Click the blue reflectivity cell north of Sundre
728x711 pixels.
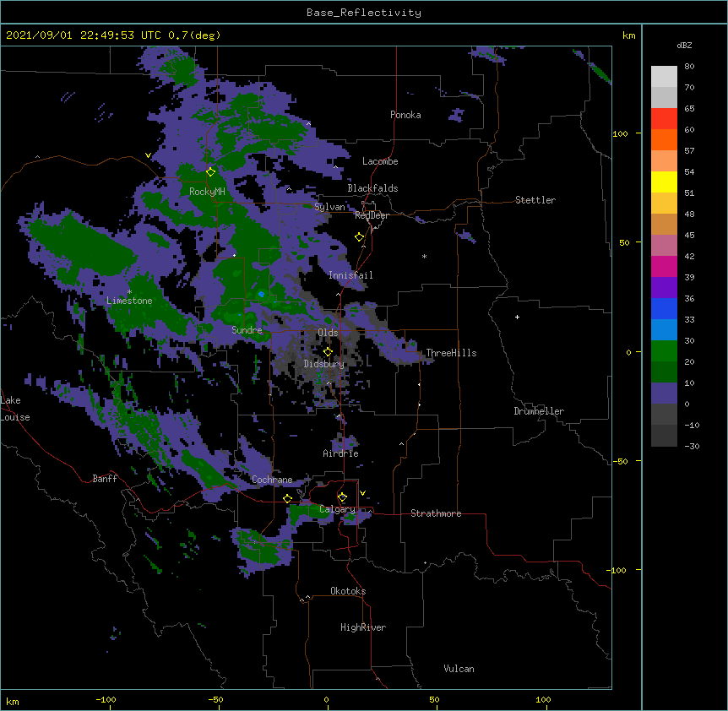pos(262,294)
